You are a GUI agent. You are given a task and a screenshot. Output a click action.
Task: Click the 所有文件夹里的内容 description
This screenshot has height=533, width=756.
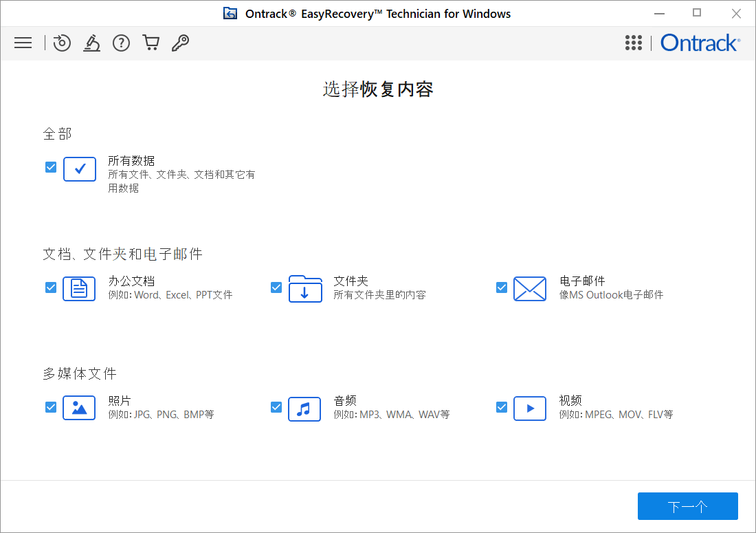(x=379, y=295)
